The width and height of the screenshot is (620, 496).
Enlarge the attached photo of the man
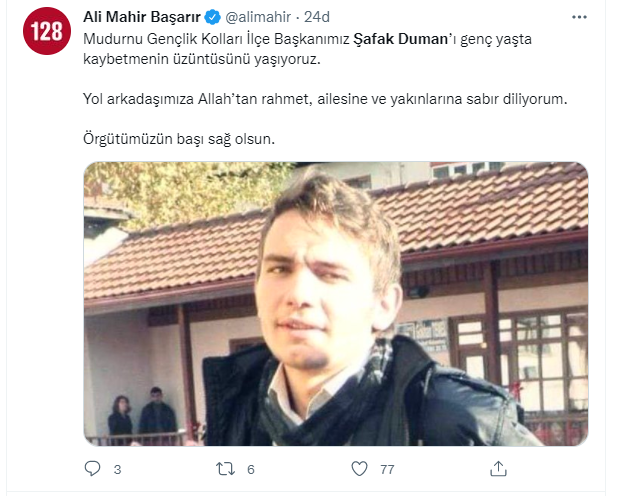point(336,304)
